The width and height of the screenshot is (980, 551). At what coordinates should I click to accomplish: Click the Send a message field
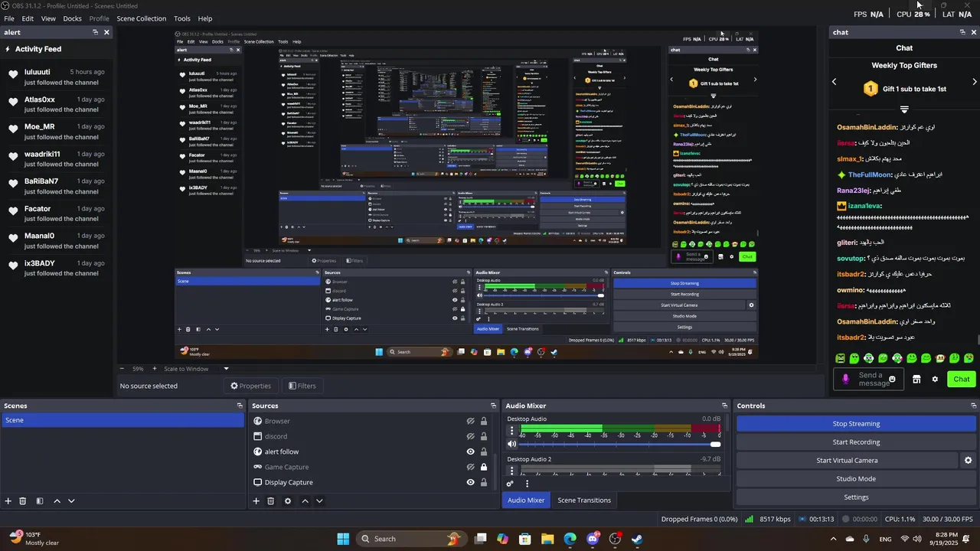pos(867,380)
